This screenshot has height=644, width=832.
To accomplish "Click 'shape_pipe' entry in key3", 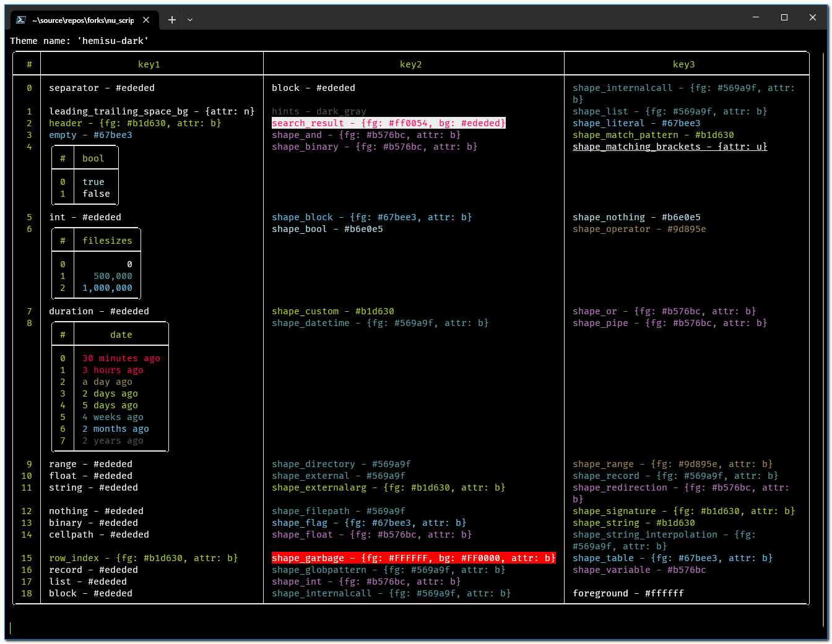I will click(x=670, y=323).
